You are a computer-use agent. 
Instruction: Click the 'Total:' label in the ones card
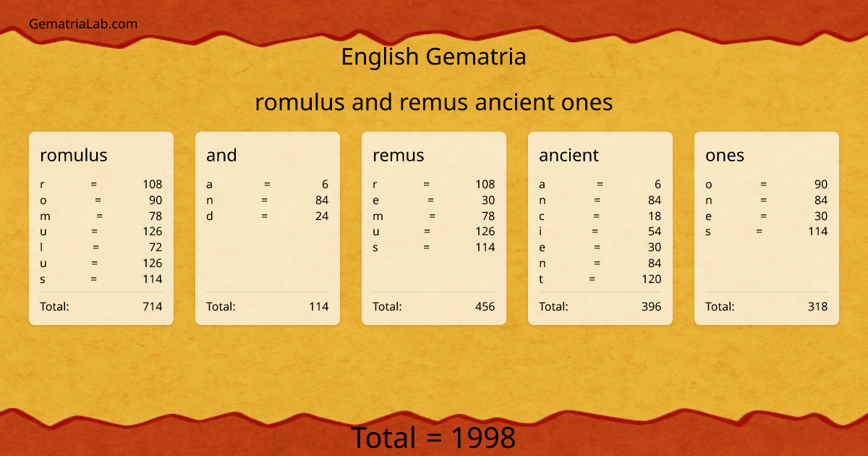coord(720,306)
